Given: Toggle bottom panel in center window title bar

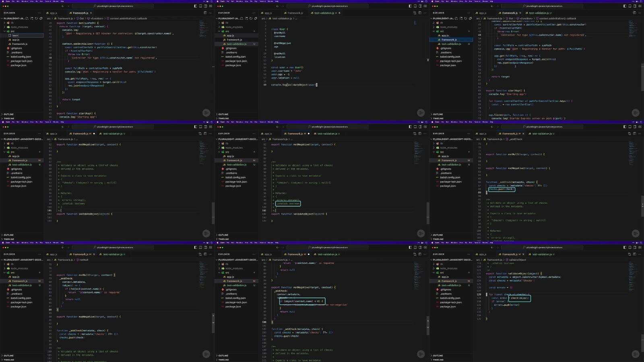Looking at the screenshot, I should tap(415, 127).
